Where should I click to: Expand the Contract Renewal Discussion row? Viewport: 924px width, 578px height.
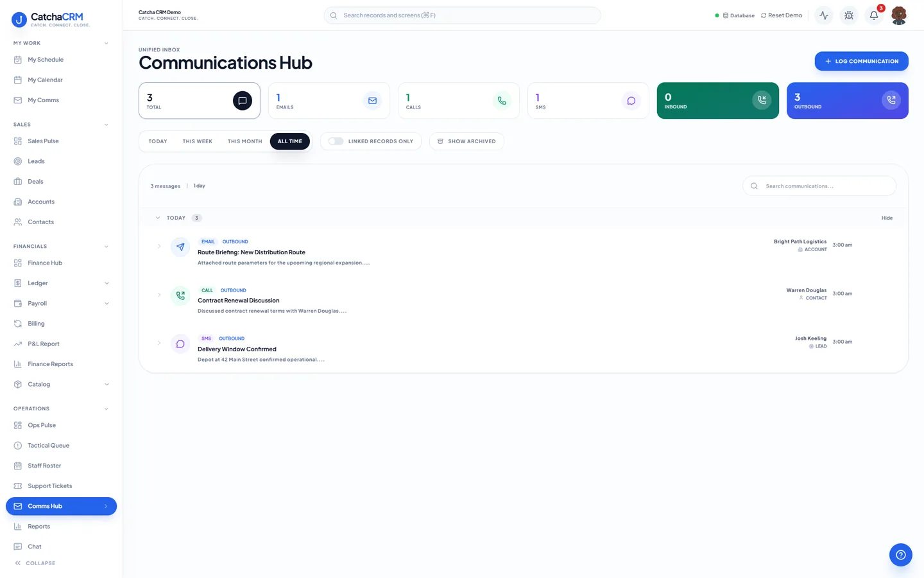(x=159, y=295)
